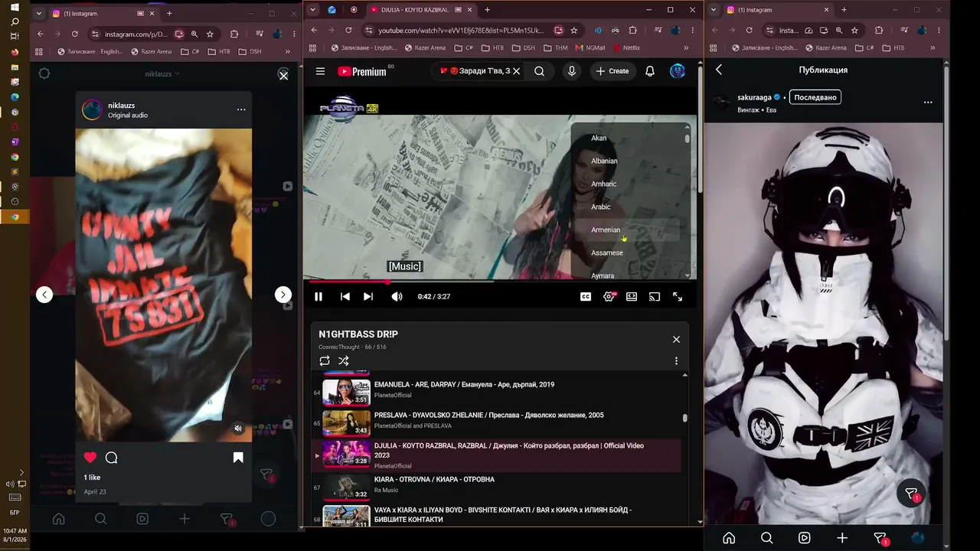Choose Arabic from the language list
The width and height of the screenshot is (980, 551).
tap(601, 207)
